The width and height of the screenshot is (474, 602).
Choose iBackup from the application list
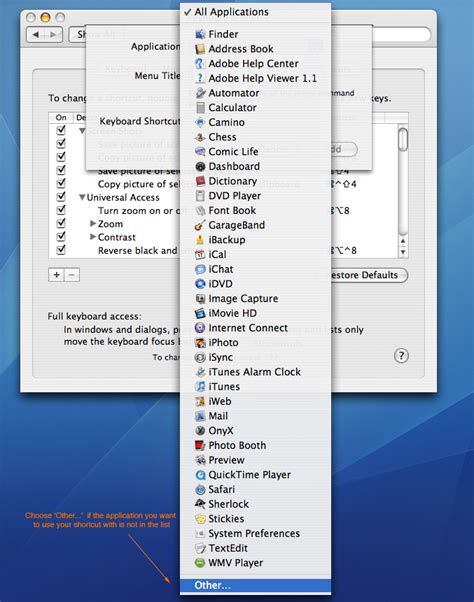[x=255, y=240]
